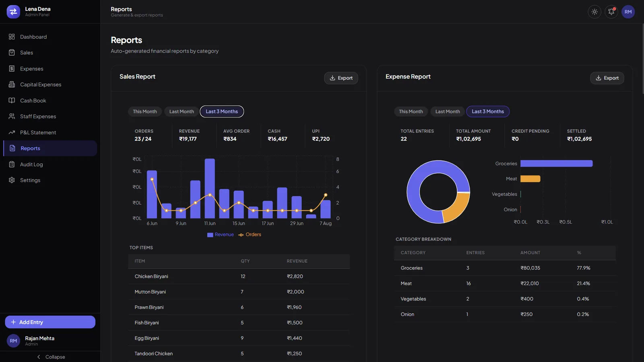Image resolution: width=644 pixels, height=362 pixels.
Task: Click the Cash Book open-book icon
Action: (x=12, y=101)
